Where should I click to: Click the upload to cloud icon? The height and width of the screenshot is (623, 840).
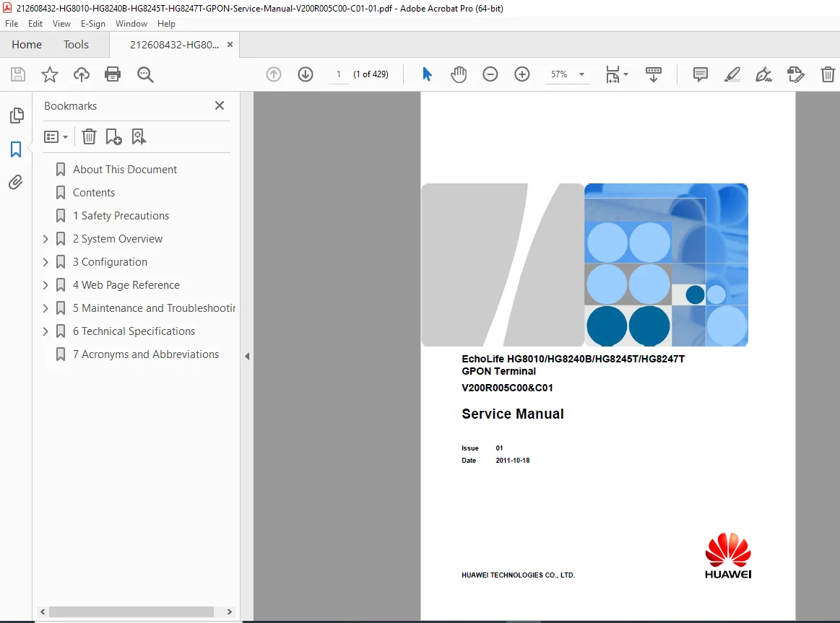(82, 74)
